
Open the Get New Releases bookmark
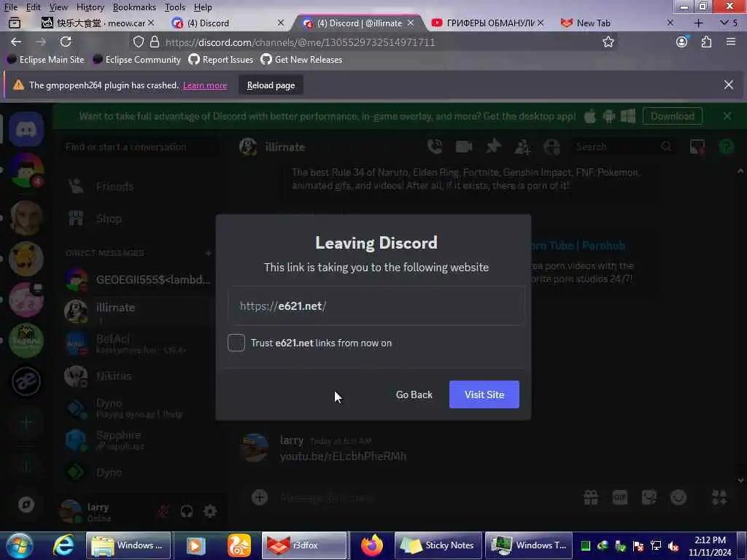point(301,60)
